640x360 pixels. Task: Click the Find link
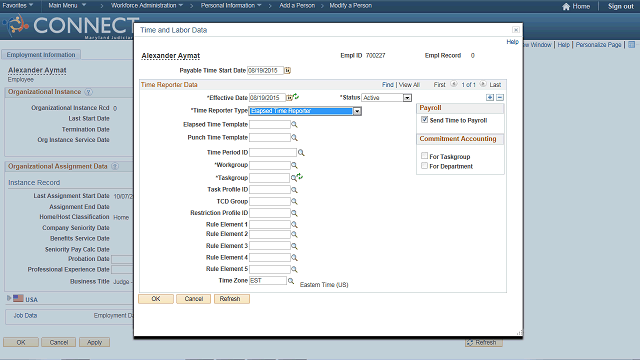coord(388,84)
